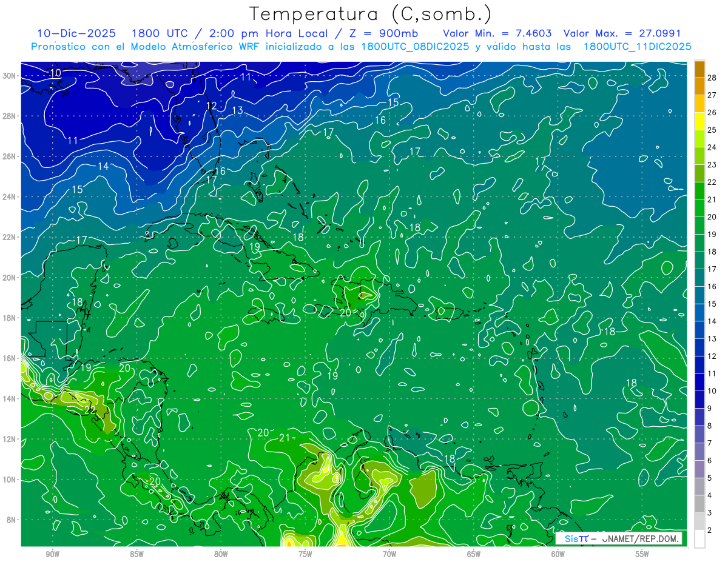Click color scale label 6
728x562 pixels.
710,461
